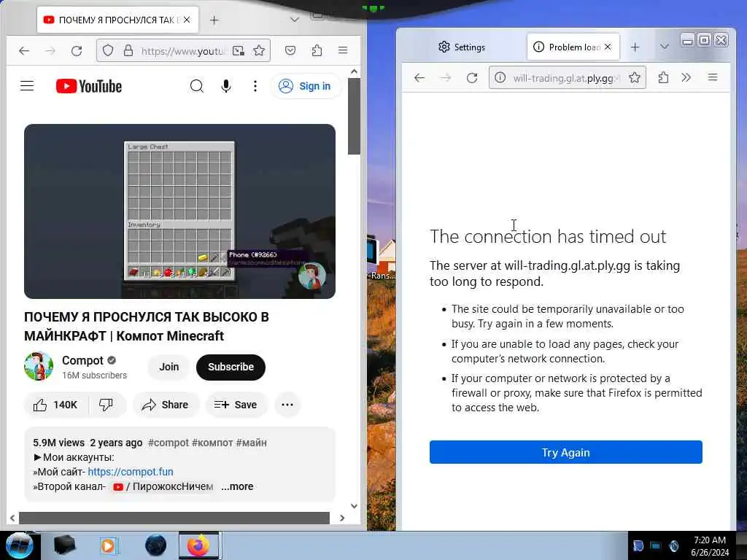Open black folder taskbar icon
Image resolution: width=747 pixels, height=560 pixels.
[x=64, y=545]
